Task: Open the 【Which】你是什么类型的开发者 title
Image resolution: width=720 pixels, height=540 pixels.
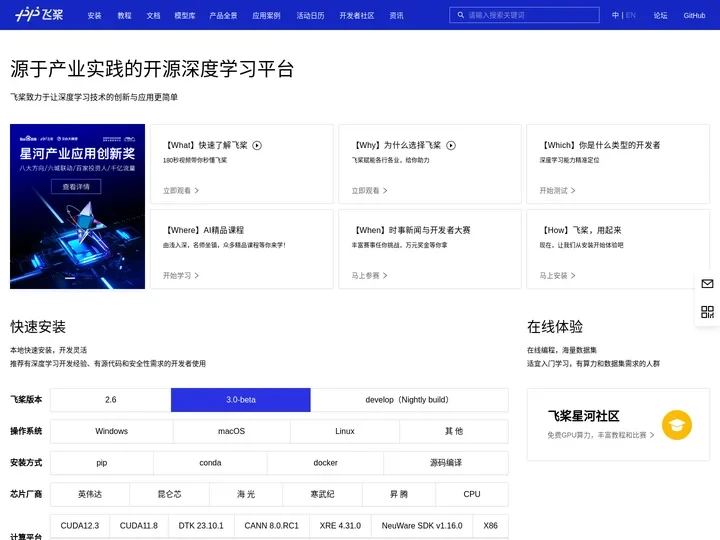Action: point(600,145)
